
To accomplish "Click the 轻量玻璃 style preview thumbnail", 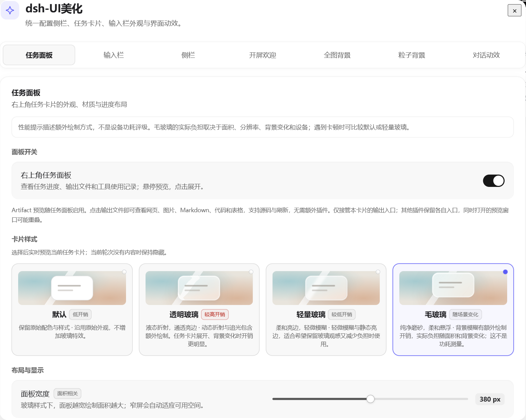I will (x=326, y=288).
